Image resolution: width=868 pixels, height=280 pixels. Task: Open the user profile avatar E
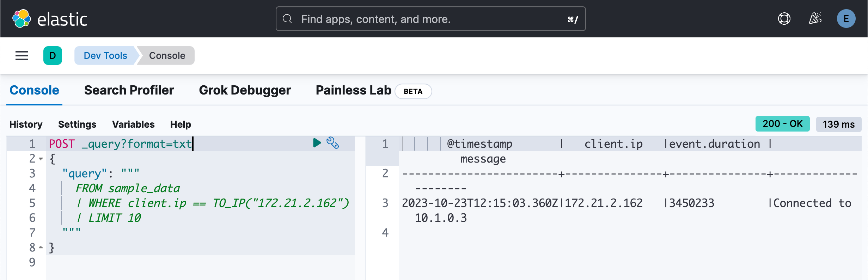846,19
